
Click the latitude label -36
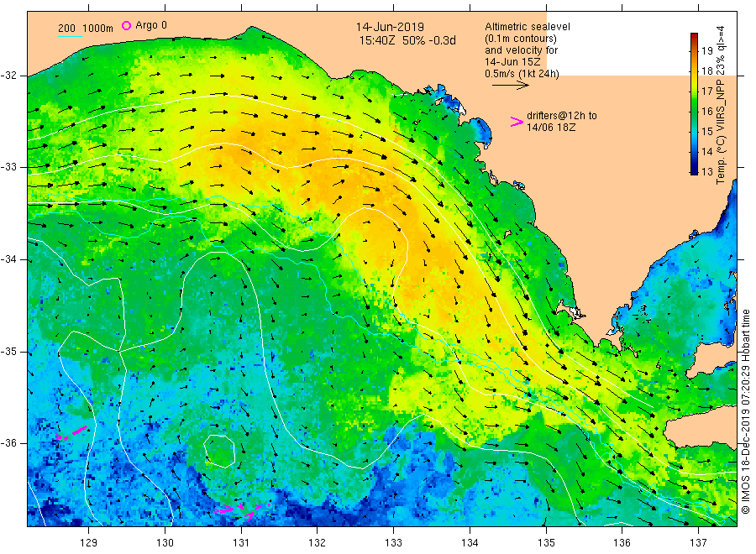click(8, 442)
